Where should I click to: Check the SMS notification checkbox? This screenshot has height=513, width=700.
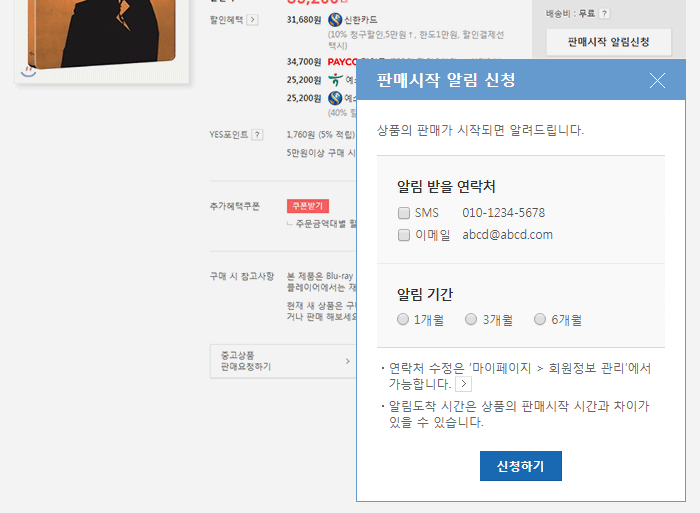pos(404,213)
